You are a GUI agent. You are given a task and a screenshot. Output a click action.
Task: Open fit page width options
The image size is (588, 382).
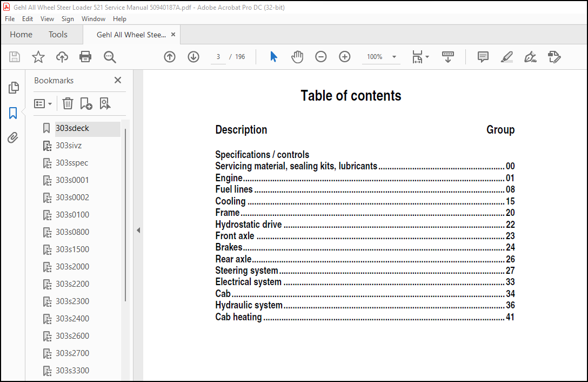click(420, 57)
